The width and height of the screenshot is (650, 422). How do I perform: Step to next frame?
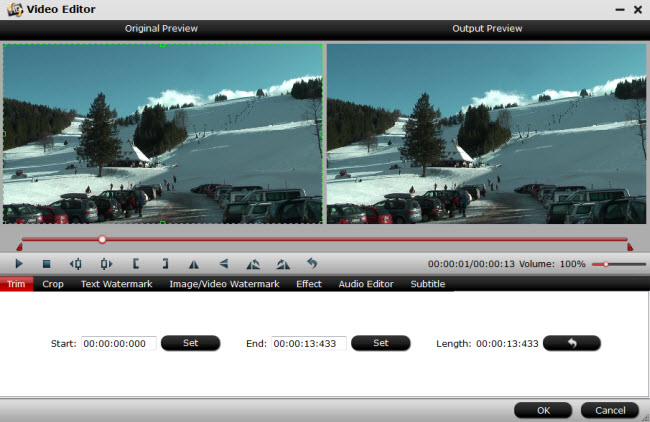tap(106, 264)
